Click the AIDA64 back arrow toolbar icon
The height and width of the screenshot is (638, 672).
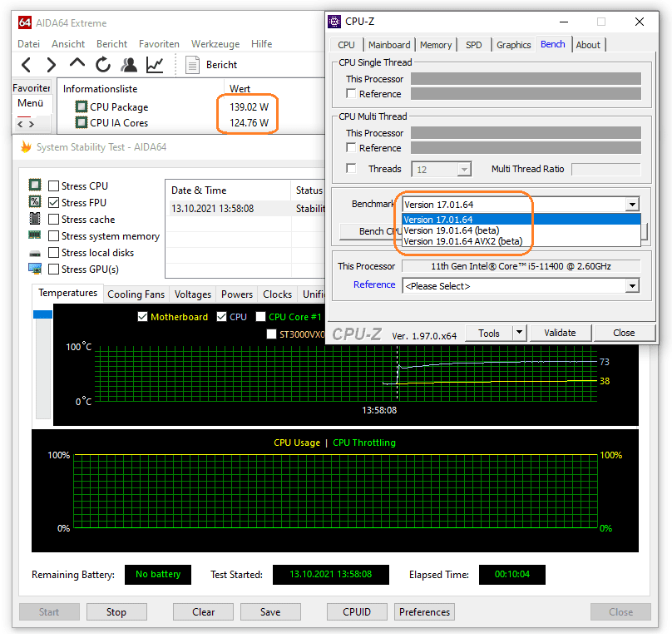point(26,65)
